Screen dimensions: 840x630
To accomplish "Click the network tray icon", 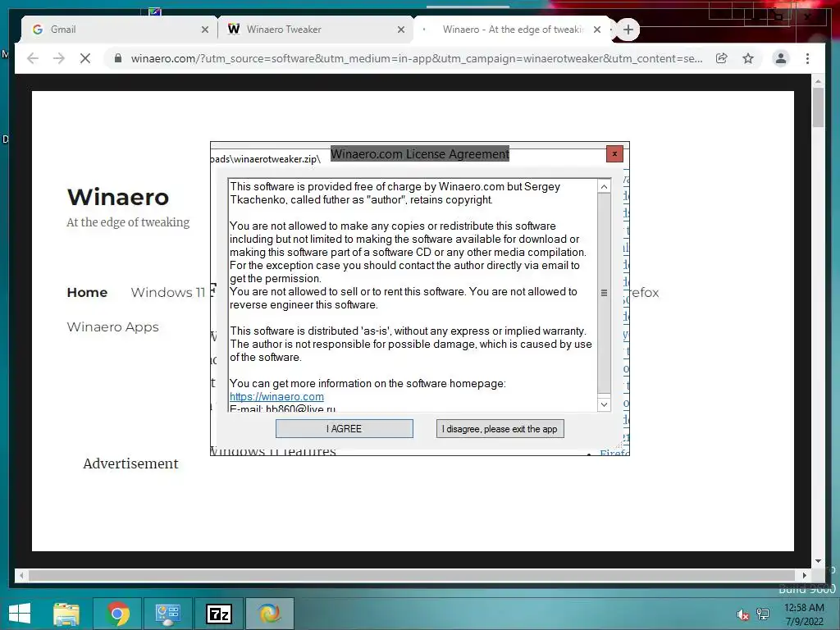I will pos(763,614).
